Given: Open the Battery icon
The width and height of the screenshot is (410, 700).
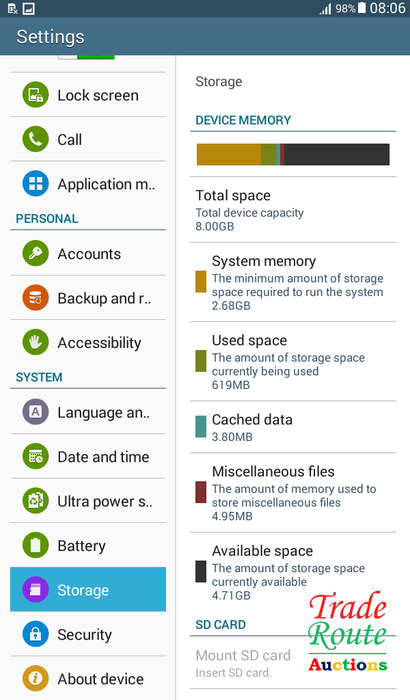Looking at the screenshot, I should [x=35, y=545].
